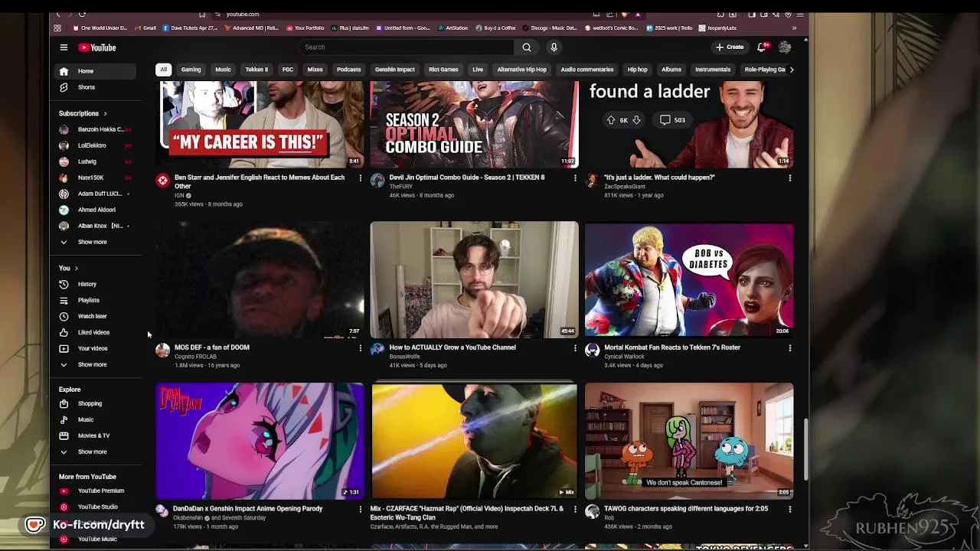Open the Banzoin Hakka subscription channel
980x551 pixels.
coord(96,129)
